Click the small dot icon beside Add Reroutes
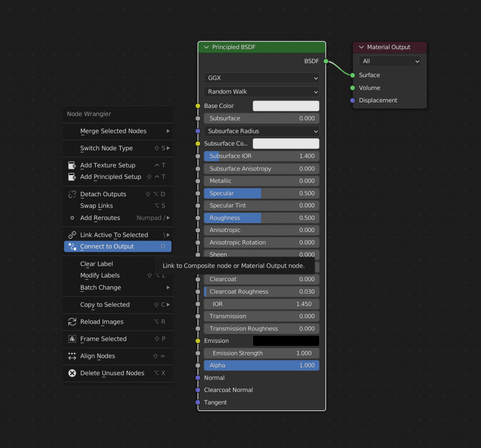The image size is (481, 448). [71, 217]
